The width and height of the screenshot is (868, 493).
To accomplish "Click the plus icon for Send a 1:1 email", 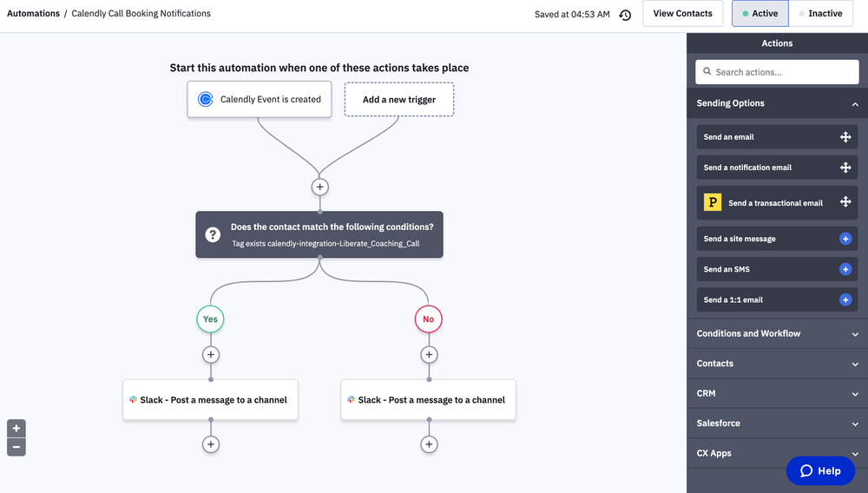I will (x=845, y=299).
